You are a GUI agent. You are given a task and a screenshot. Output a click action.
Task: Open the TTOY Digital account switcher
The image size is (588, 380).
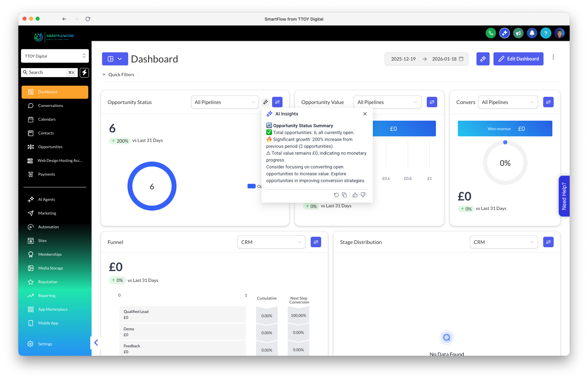pyautogui.click(x=55, y=56)
